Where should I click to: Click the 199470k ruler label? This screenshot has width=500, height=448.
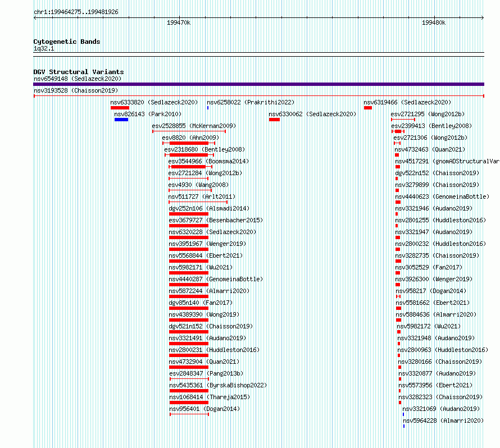[179, 22]
